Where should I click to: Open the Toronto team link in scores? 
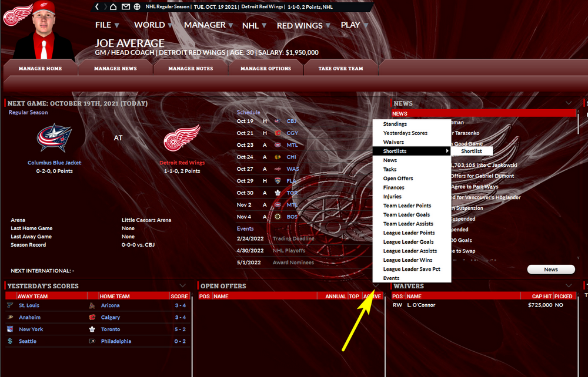(x=111, y=329)
